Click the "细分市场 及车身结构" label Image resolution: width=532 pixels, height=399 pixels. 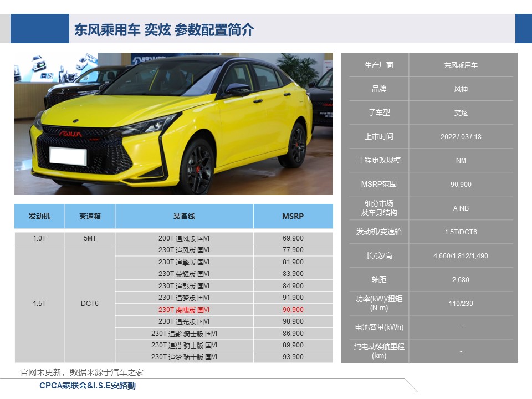click(x=379, y=208)
